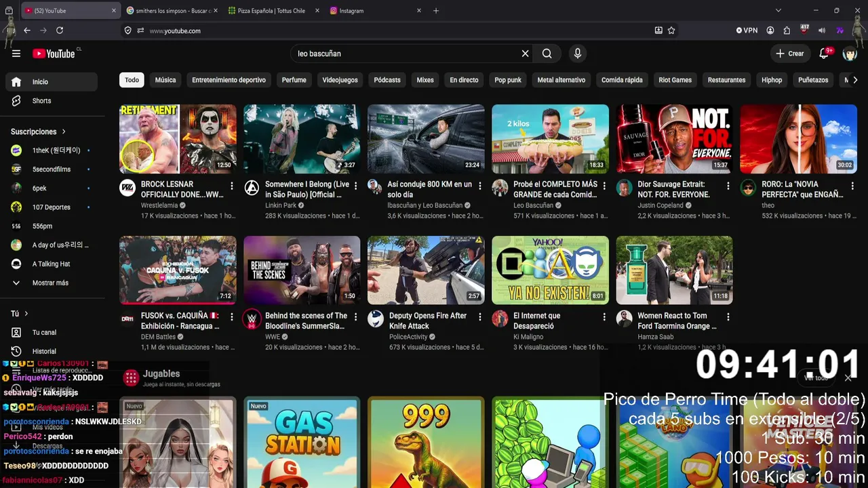
Task: Open the Women React to Tom Ford title
Action: point(677,321)
